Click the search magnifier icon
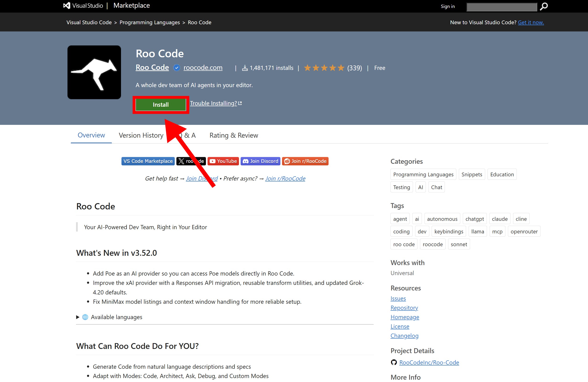Image resolution: width=588 pixels, height=382 pixels. [544, 7]
